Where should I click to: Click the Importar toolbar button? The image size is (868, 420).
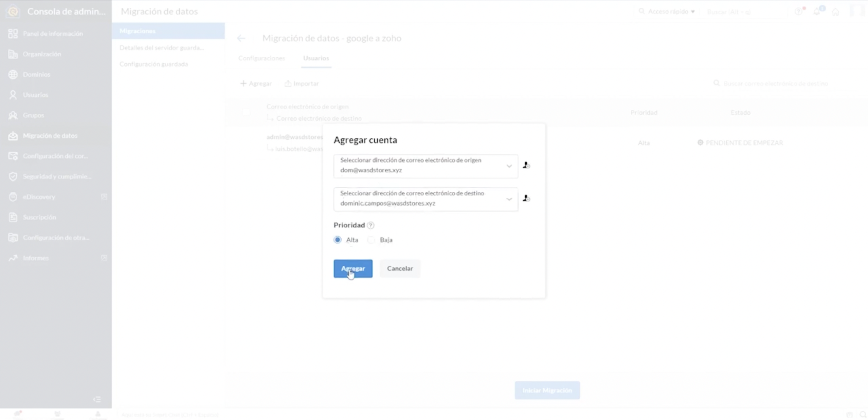click(x=302, y=83)
